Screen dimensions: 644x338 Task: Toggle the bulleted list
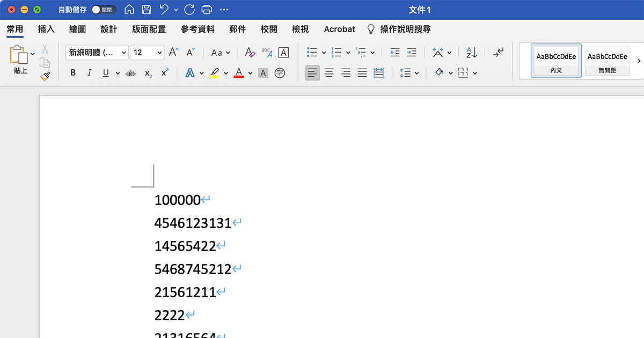click(313, 52)
